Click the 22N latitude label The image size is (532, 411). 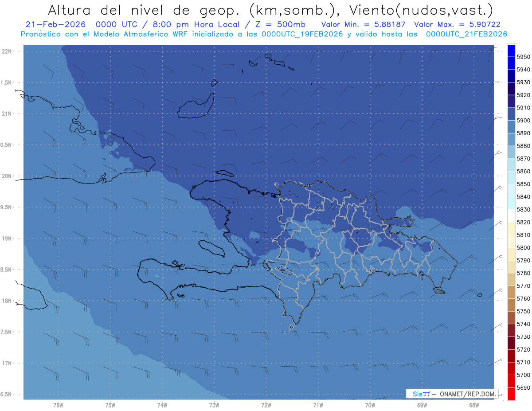point(8,51)
